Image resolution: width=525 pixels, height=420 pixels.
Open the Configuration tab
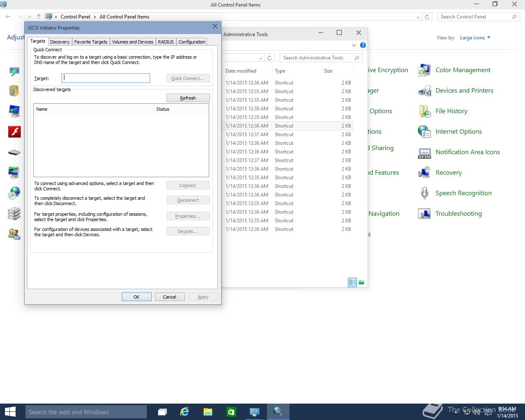(192, 42)
